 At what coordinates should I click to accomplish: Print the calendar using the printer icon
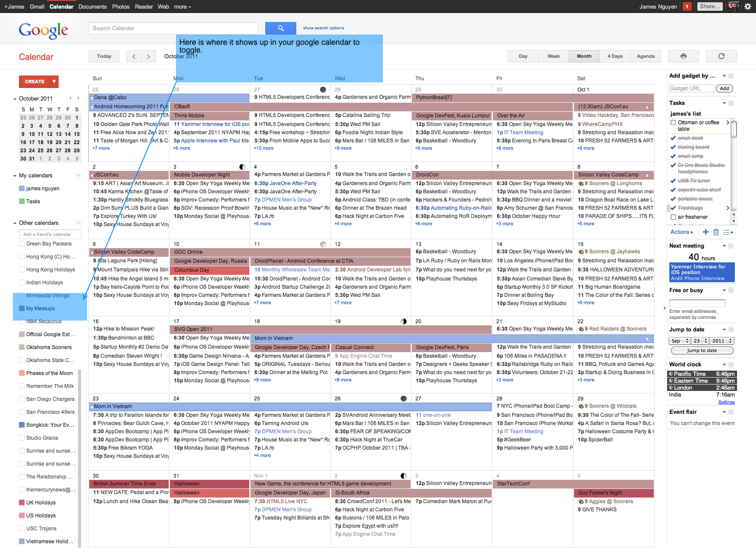(683, 56)
